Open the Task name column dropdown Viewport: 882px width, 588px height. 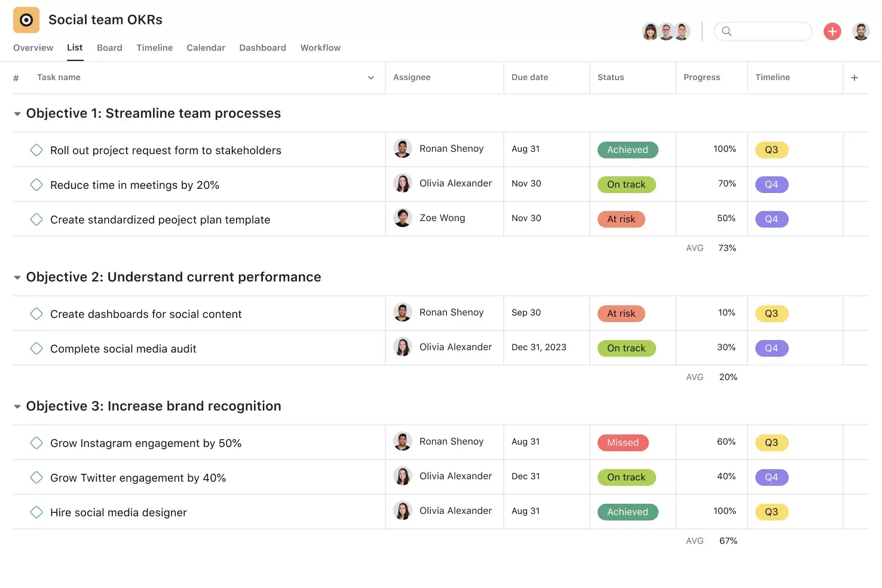coord(371,78)
